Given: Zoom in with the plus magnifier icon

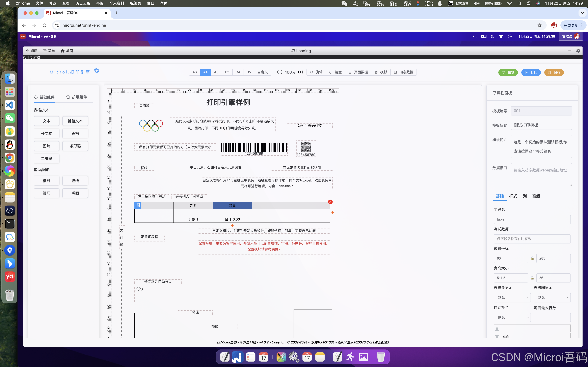Looking at the screenshot, I should tap(301, 72).
